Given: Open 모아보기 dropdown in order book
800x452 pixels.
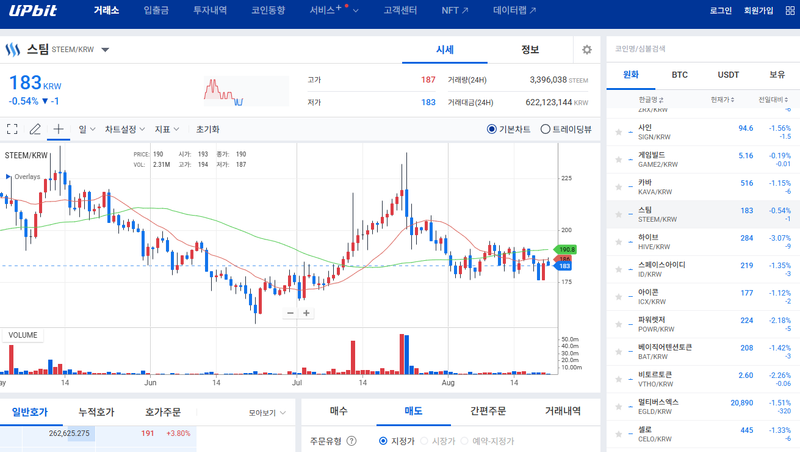Looking at the screenshot, I should point(267,412).
